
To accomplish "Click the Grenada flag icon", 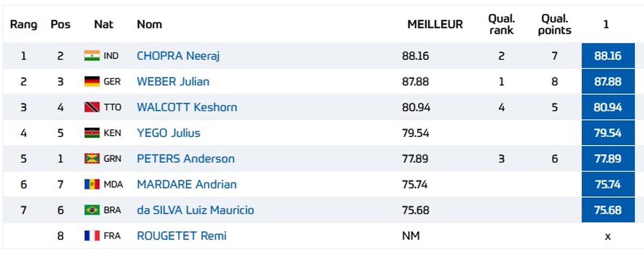I will (x=92, y=159).
